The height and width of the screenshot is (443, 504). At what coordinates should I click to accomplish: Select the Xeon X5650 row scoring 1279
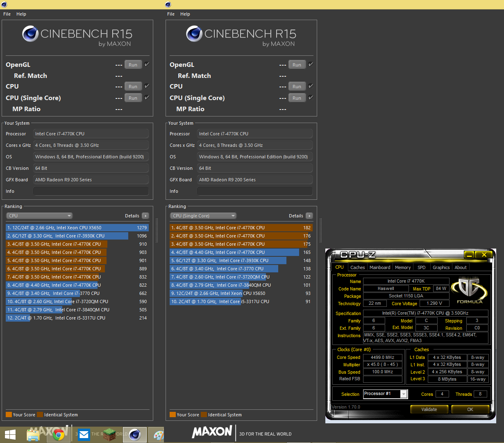click(77, 228)
